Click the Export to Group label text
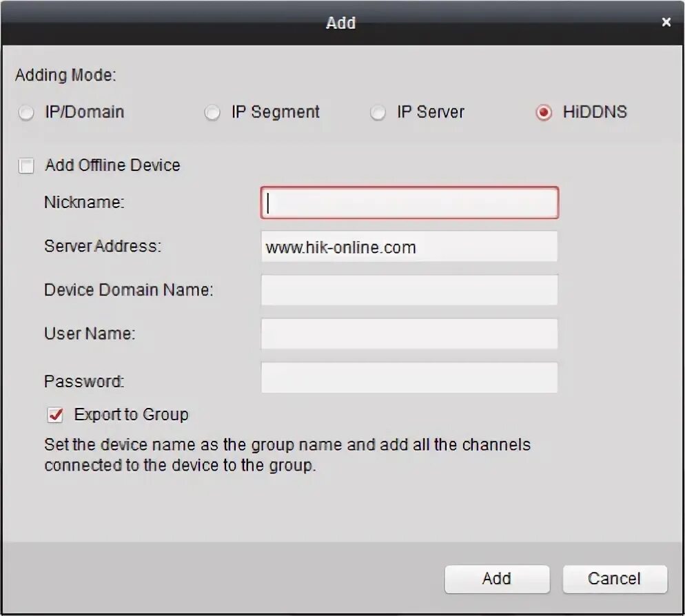The image size is (685, 616). click(131, 414)
